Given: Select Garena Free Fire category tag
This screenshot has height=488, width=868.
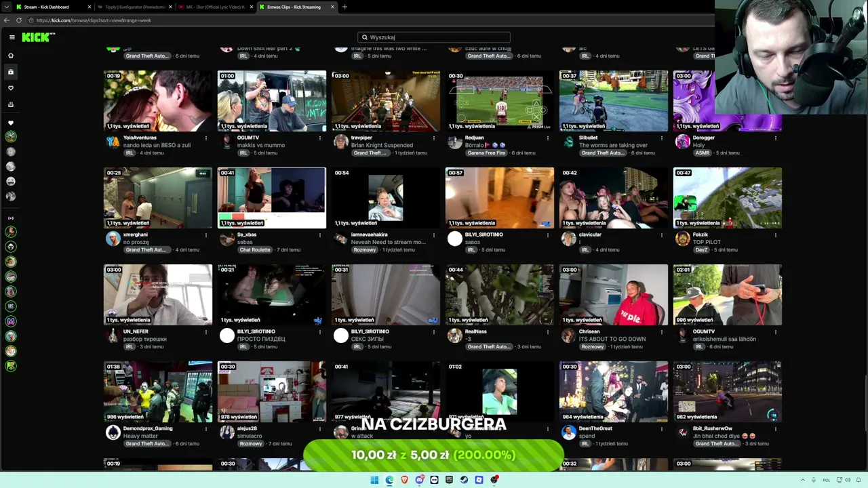Looking at the screenshot, I should (x=486, y=153).
